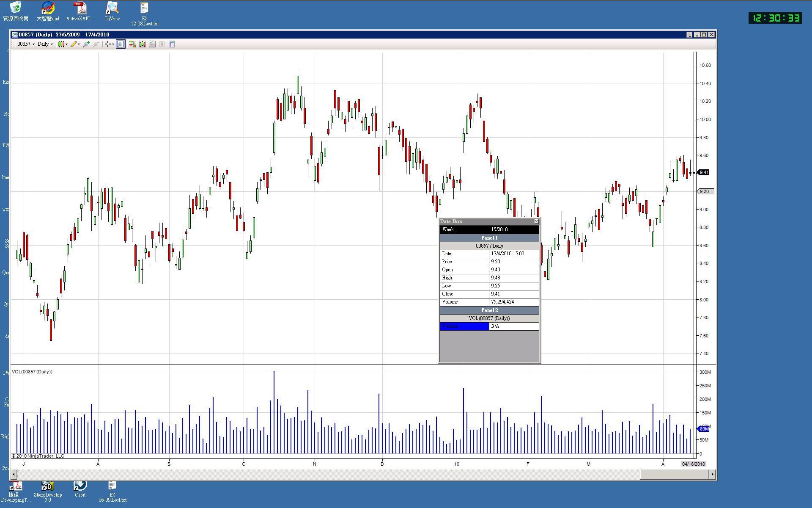Click the Zoom In magnifier icon
This screenshot has width=812, height=508.
pos(86,44)
